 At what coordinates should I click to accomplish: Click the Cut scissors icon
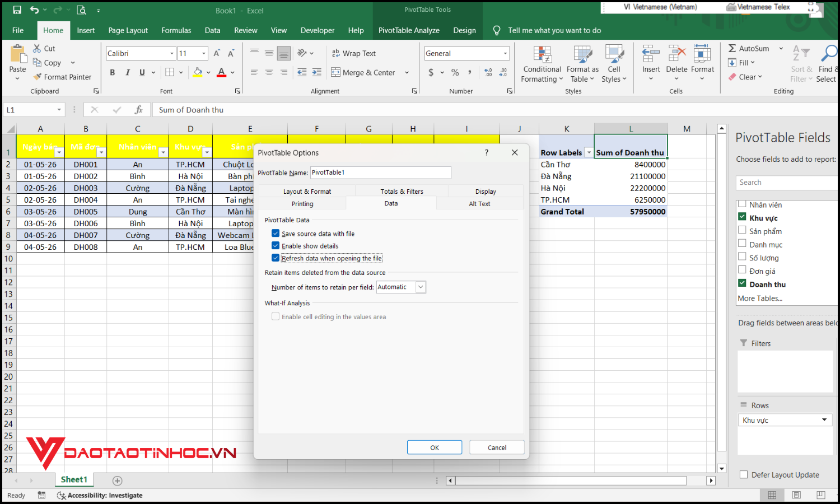(37, 48)
